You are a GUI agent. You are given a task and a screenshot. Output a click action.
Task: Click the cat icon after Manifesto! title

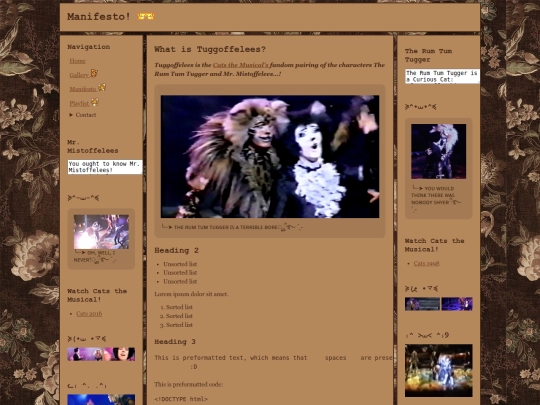point(146,16)
